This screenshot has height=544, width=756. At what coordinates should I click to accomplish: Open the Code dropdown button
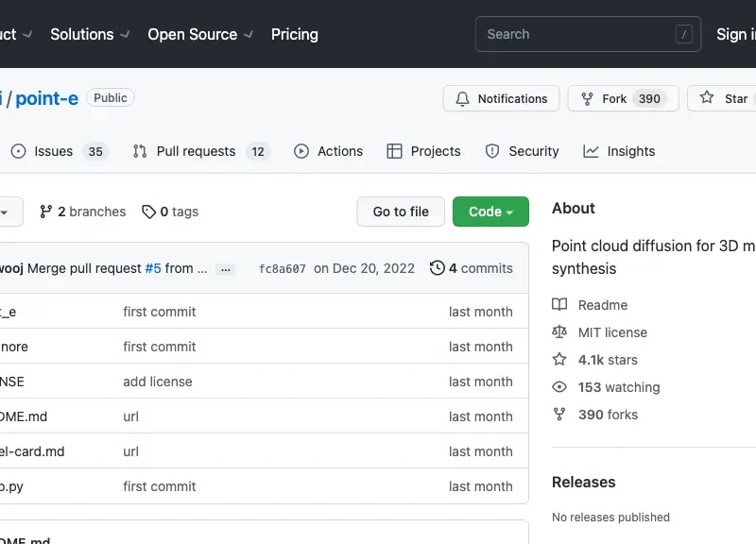490,212
